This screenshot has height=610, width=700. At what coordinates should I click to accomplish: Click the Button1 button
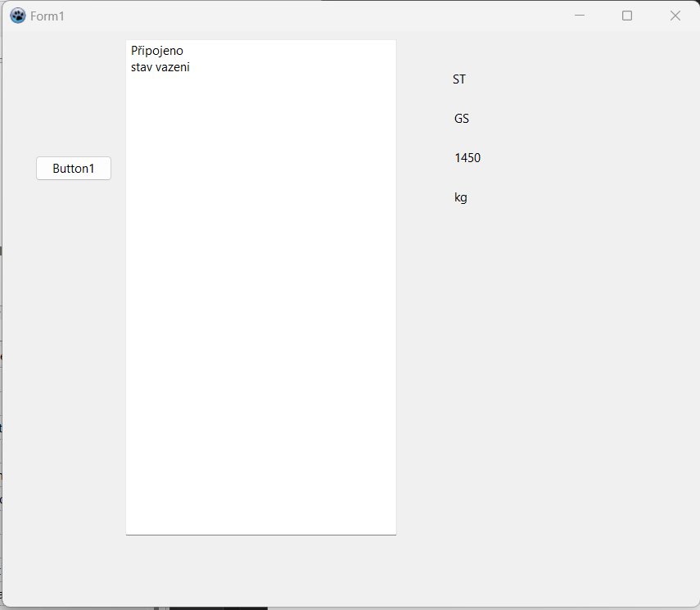pyautogui.click(x=73, y=169)
